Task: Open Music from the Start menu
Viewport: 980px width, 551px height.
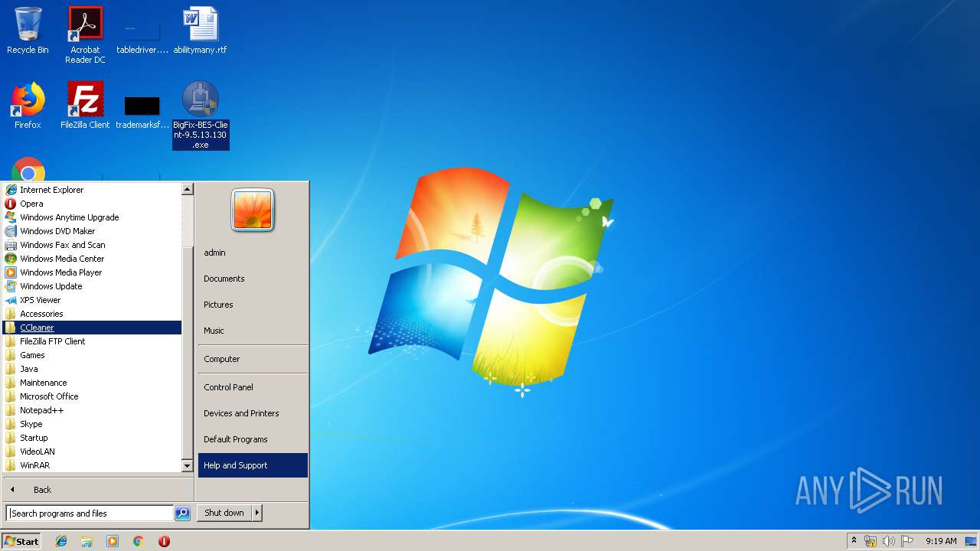Action: [x=253, y=331]
